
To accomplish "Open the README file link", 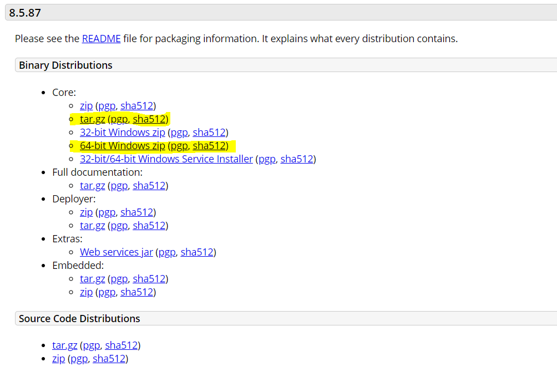I will (x=101, y=39).
